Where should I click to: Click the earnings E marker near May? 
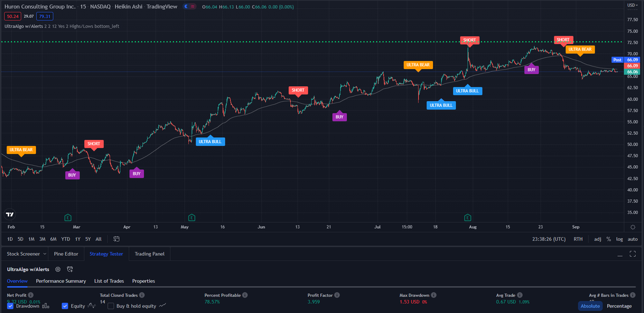pos(192,217)
